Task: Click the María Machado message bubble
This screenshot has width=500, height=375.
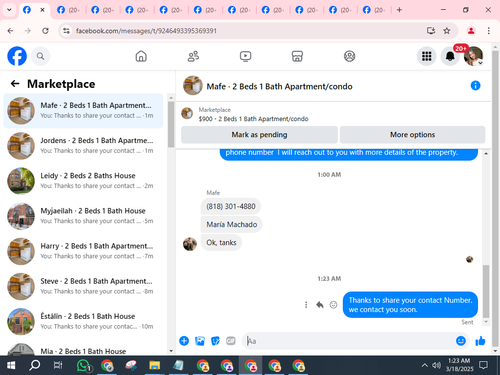Action: point(232,224)
